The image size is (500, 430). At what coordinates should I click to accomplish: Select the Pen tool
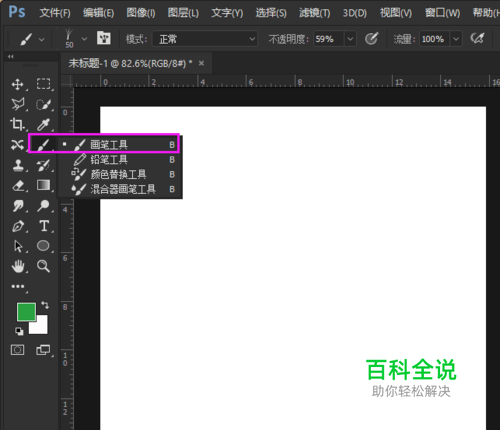point(18,226)
